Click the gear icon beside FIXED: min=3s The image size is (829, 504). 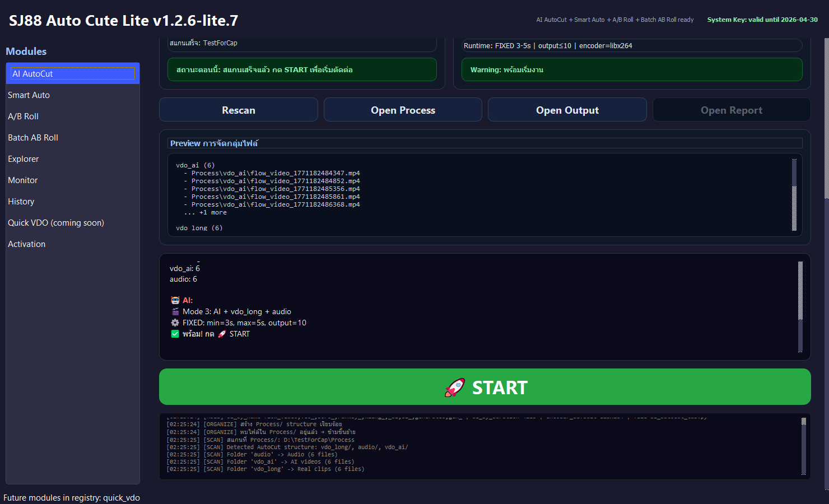[x=175, y=323]
